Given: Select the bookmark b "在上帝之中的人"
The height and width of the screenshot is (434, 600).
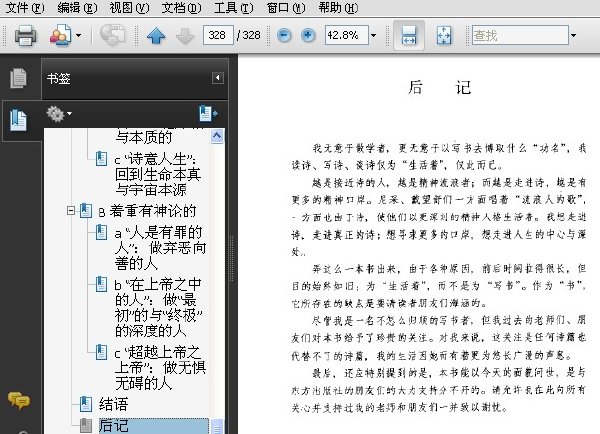Looking at the screenshot, I should coord(158,308).
